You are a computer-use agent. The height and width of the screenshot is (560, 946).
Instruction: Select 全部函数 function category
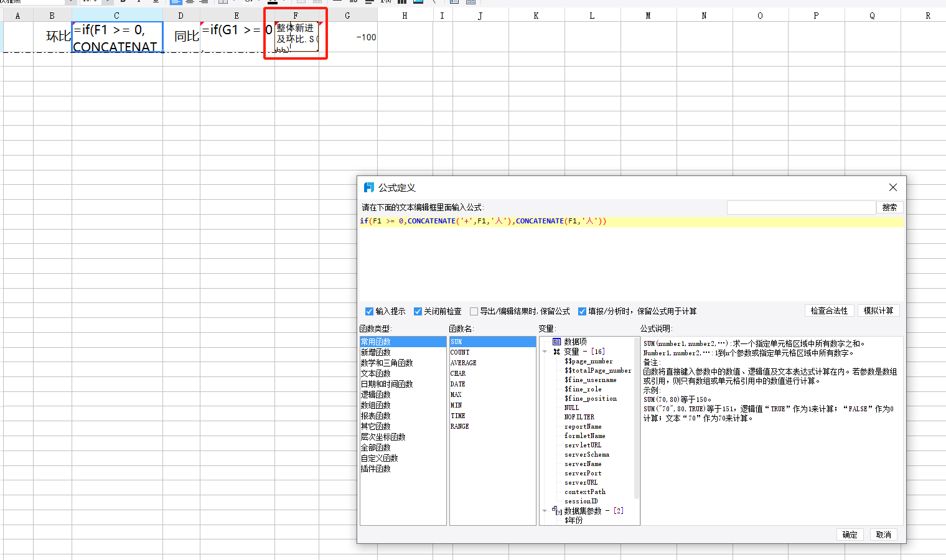pyautogui.click(x=376, y=447)
